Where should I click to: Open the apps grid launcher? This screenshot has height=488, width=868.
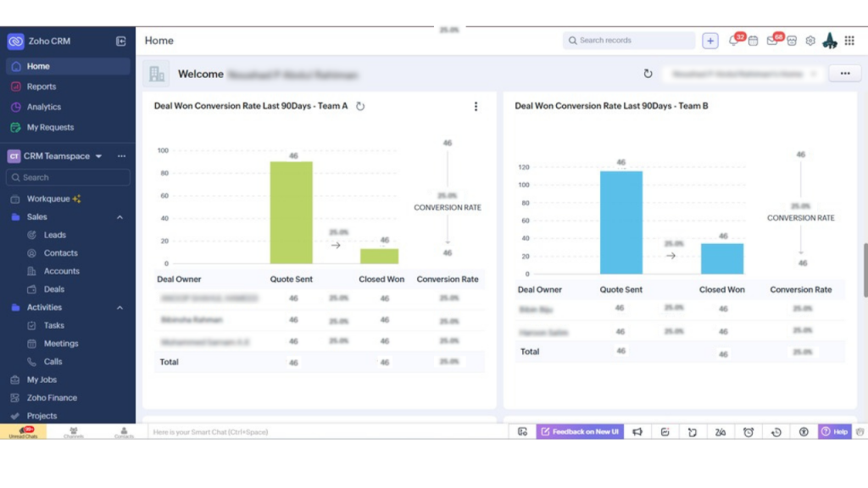point(849,41)
